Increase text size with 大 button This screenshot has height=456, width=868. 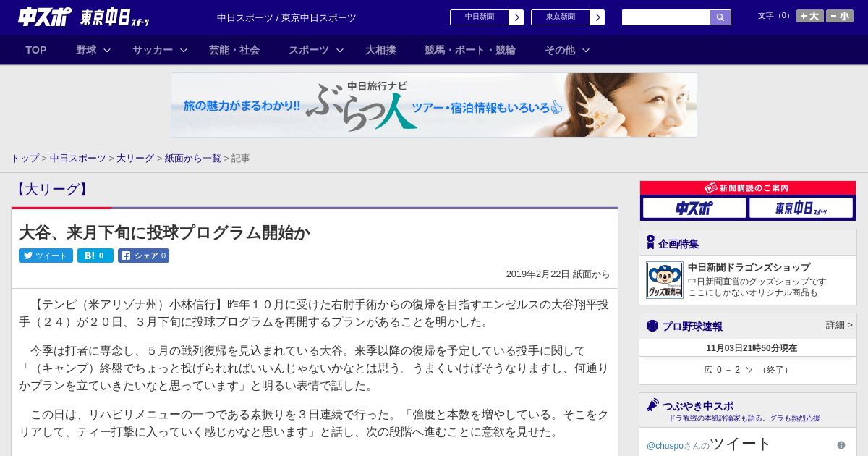pos(810,16)
